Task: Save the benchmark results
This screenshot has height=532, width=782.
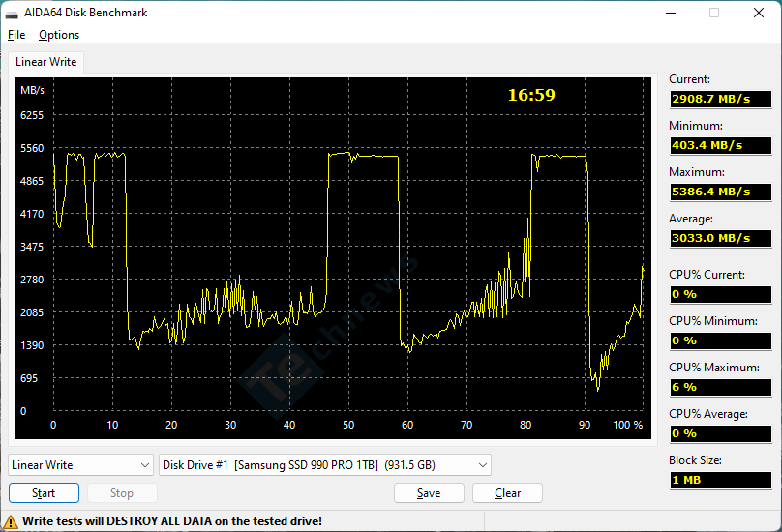Action: click(429, 493)
